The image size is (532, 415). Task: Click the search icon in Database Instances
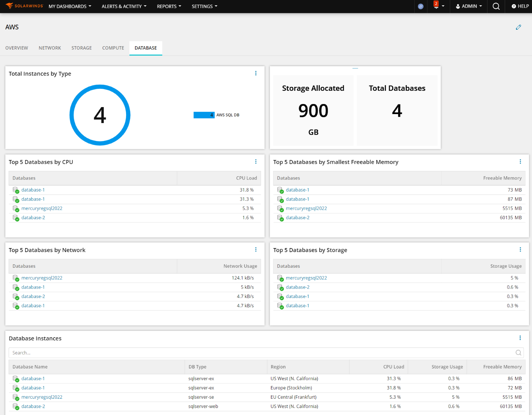pyautogui.click(x=518, y=353)
